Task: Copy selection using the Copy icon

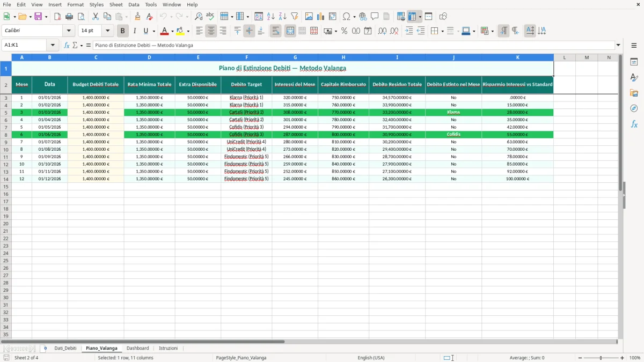Action: 107,17
